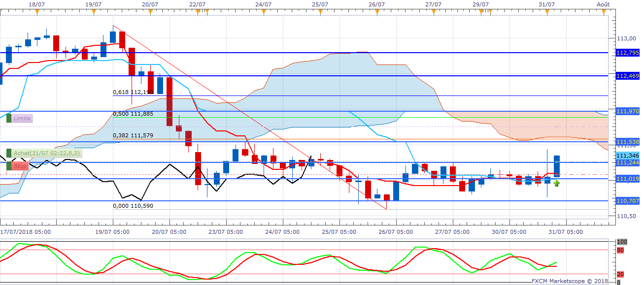The height and width of the screenshot is (285, 644).
Task: Click the 111,244 price label
Action: pyautogui.click(x=627, y=162)
